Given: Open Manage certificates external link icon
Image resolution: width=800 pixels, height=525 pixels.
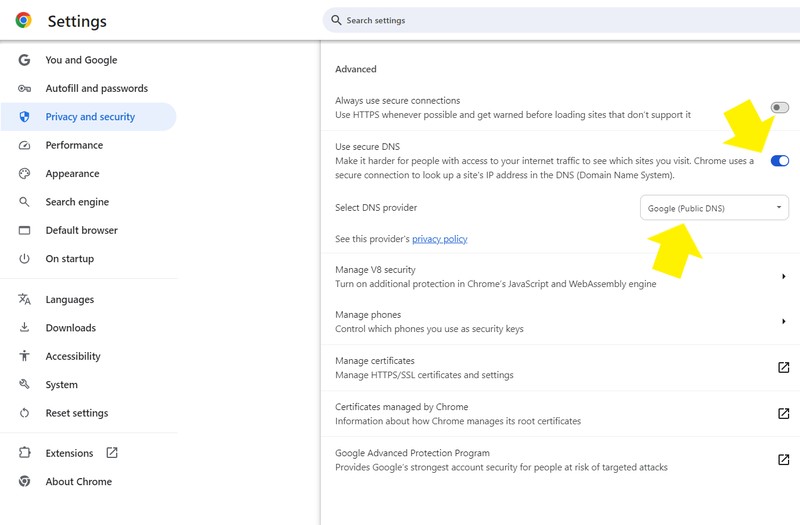Looking at the screenshot, I should click(x=783, y=367).
